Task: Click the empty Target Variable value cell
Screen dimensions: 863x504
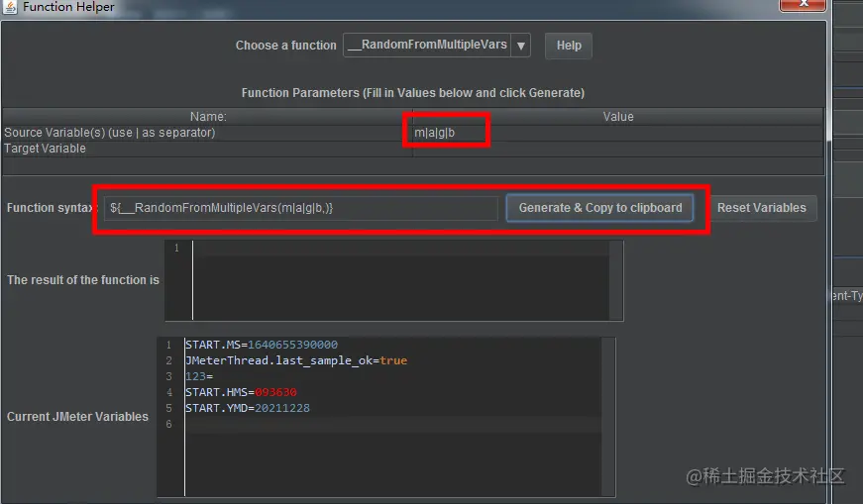Action: coord(618,149)
